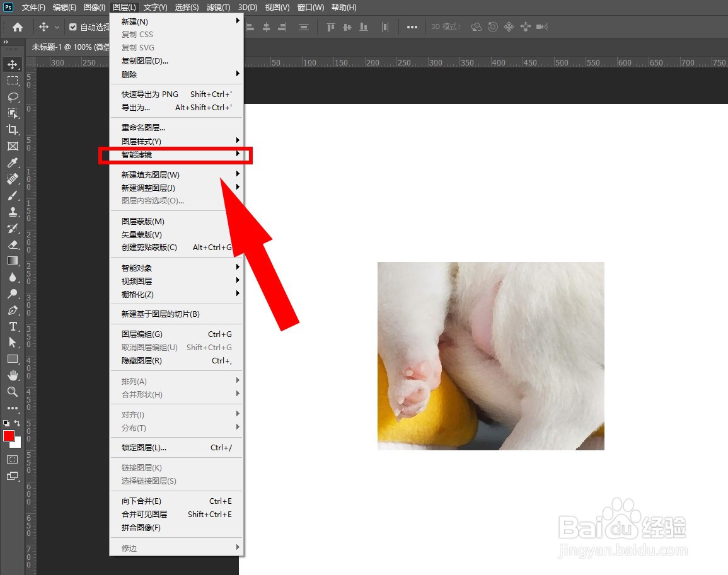Open the align and distribute ellipsis options
Viewport: 728px width, 575px height.
pos(412,27)
